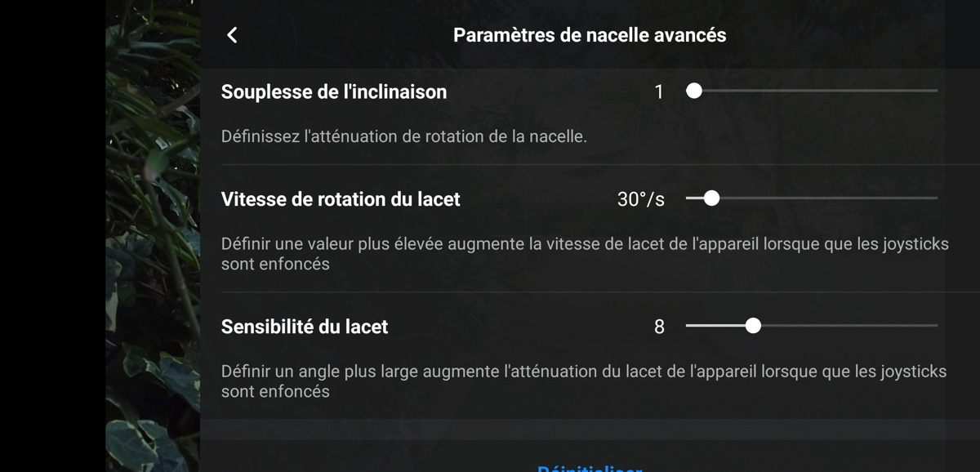Click the Sensibilité du lacet label

point(305,327)
